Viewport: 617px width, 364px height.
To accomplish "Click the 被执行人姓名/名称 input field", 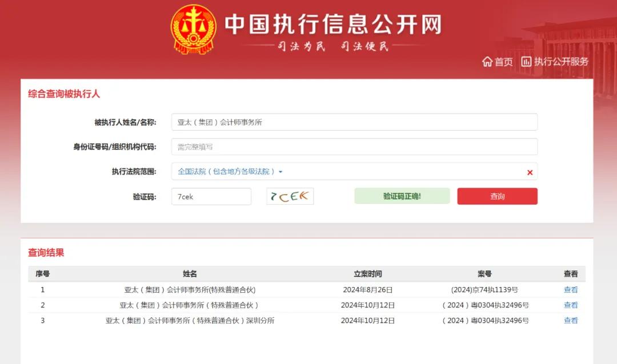I will pyautogui.click(x=354, y=122).
